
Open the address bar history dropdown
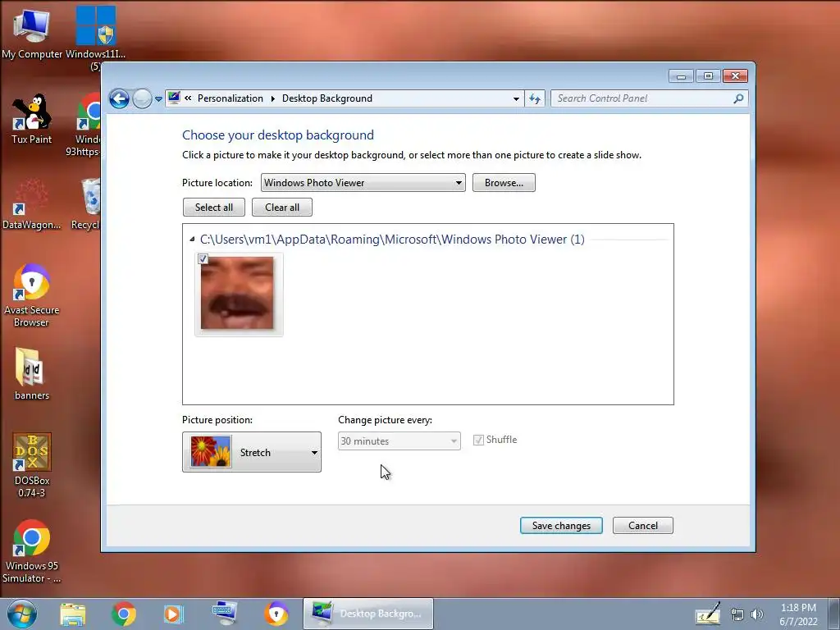[516, 98]
